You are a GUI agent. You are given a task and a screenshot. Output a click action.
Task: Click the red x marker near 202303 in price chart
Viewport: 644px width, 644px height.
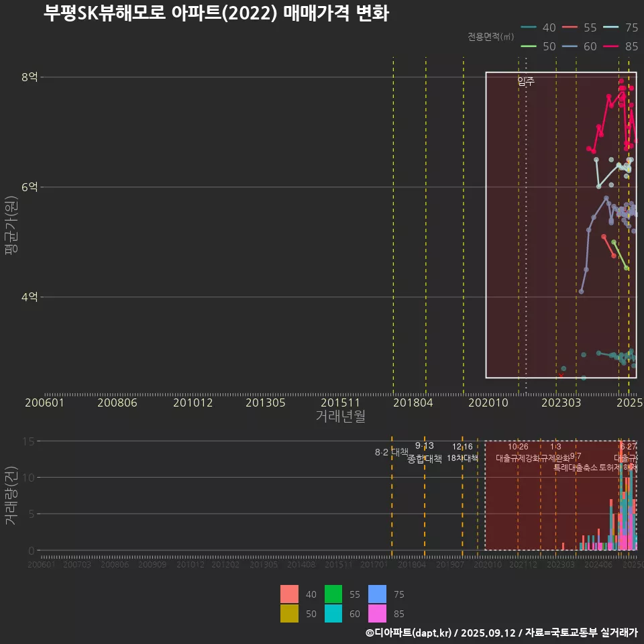[x=561, y=376]
